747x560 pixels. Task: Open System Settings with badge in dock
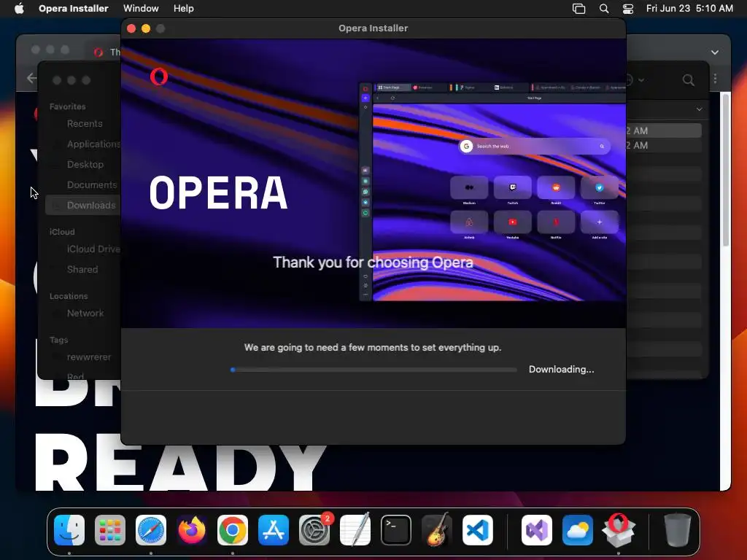pos(314,530)
